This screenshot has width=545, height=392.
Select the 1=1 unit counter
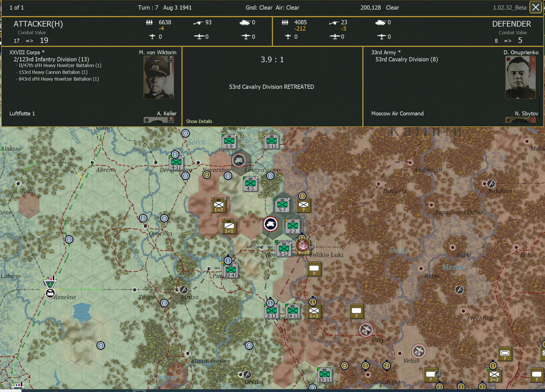229,226
